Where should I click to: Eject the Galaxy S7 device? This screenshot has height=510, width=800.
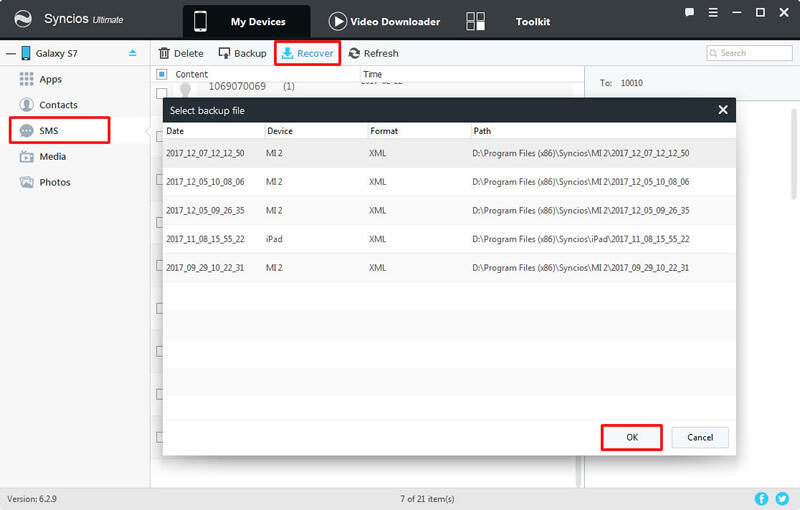coord(133,53)
